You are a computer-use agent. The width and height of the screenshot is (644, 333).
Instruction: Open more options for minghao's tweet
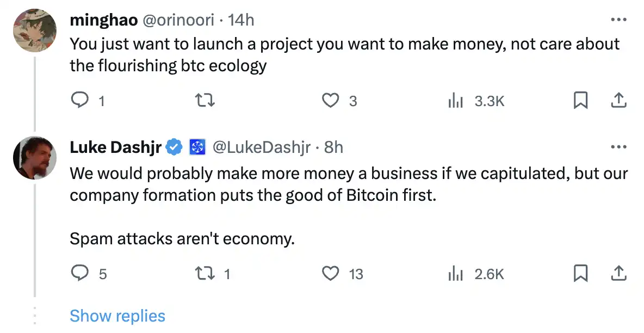619,20
